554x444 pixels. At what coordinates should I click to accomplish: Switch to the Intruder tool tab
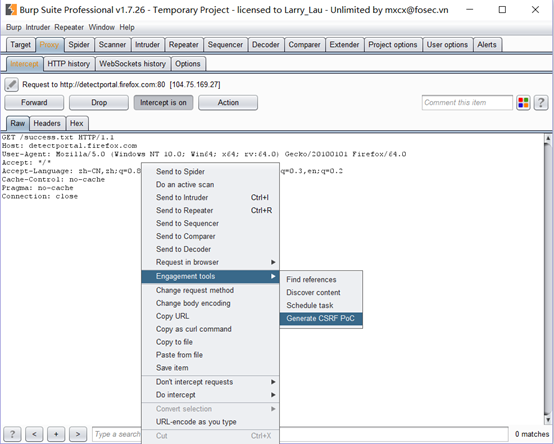click(147, 45)
